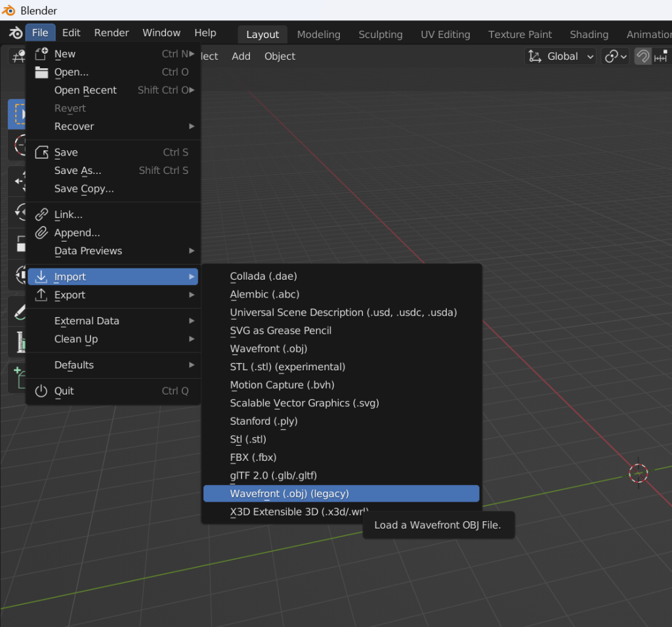Click the Open folder icon
672x627 pixels.
(41, 72)
